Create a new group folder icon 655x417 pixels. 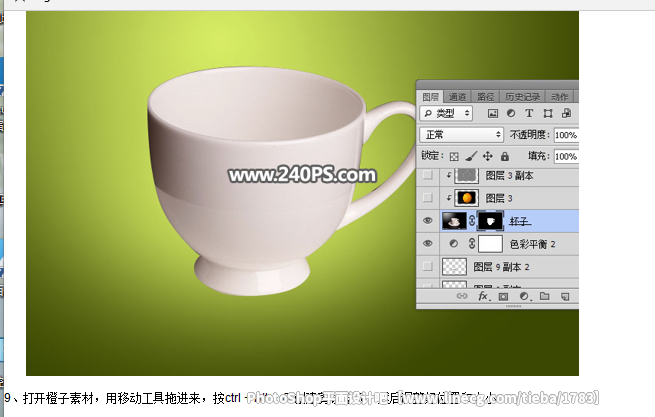(544, 296)
